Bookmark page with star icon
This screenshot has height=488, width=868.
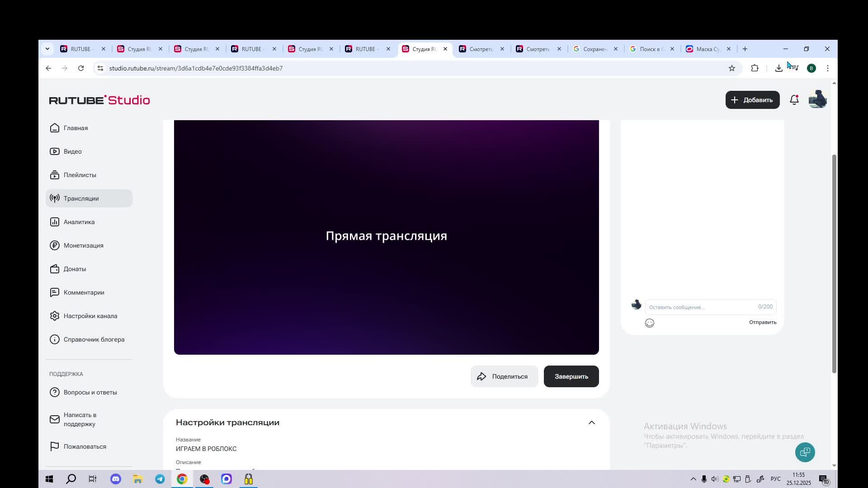pos(731,68)
